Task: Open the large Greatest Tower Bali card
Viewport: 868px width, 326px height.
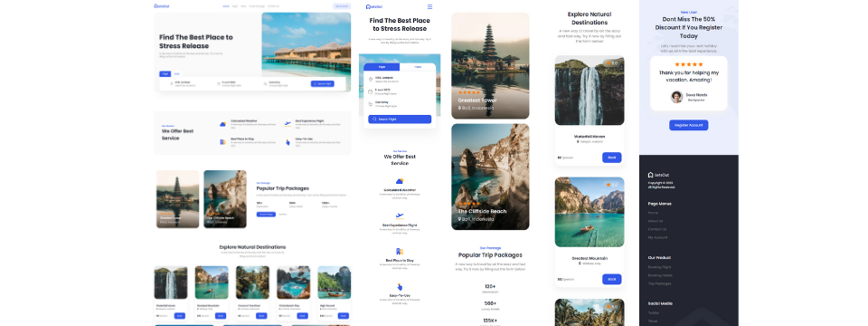Action: coord(490,65)
